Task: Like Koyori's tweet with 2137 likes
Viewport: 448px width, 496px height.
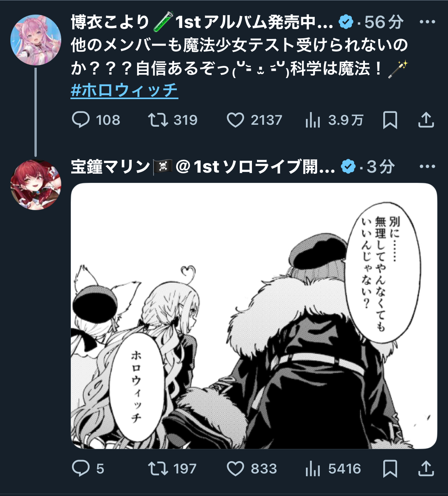Action: 254,120
